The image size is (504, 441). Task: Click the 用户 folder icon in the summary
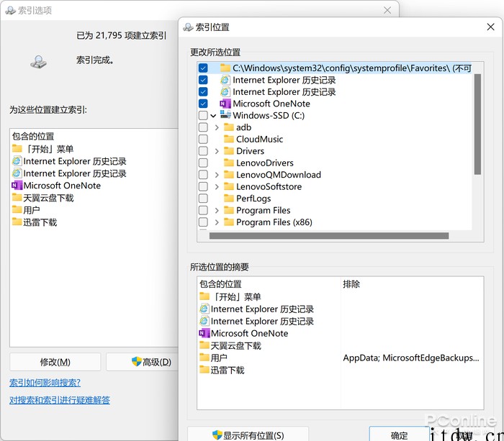click(x=204, y=357)
